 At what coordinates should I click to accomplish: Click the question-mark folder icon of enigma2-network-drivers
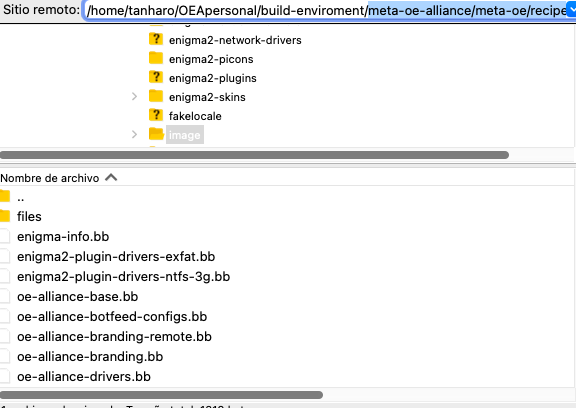[x=156, y=39]
